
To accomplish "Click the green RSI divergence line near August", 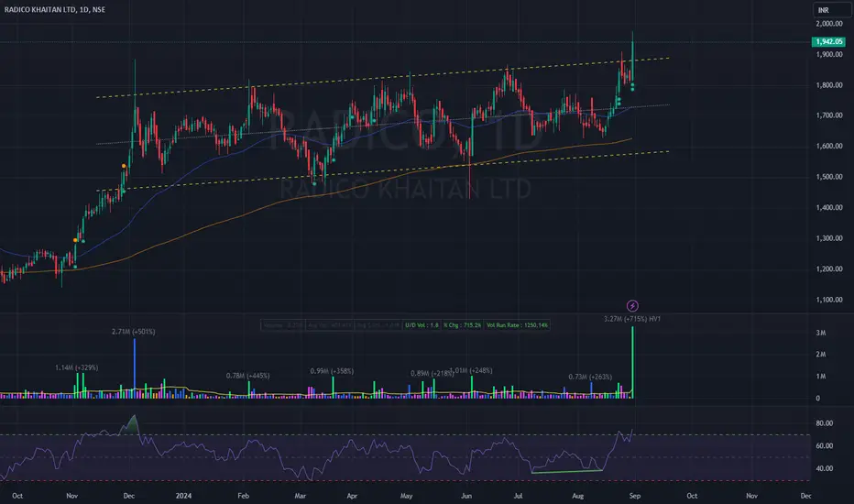I will pos(567,471).
